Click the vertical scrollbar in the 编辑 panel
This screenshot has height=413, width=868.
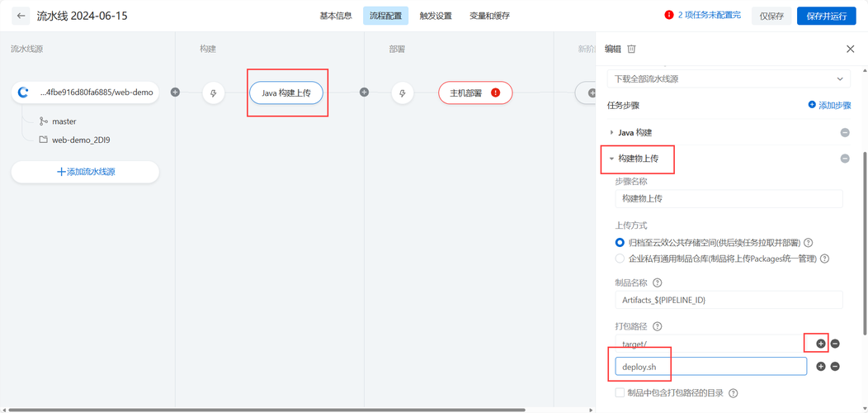click(864, 244)
